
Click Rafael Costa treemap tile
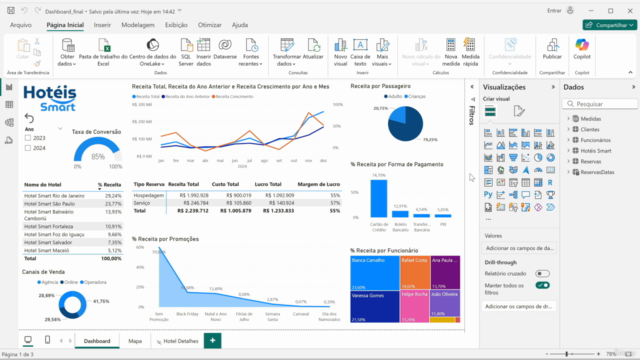(415, 273)
